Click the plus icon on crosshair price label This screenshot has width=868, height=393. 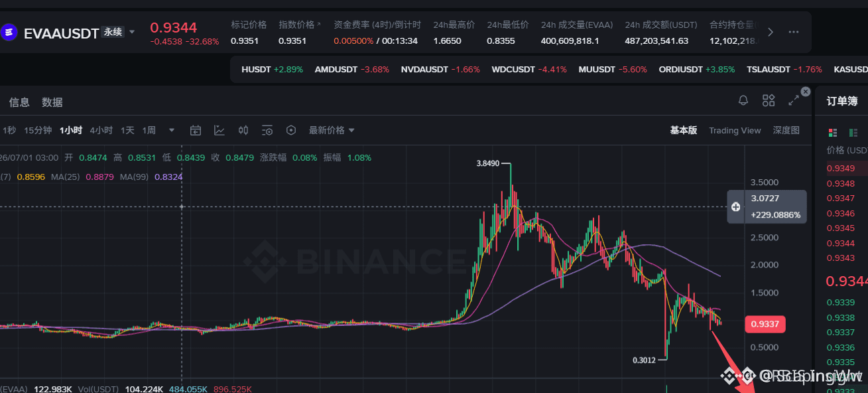coord(735,207)
